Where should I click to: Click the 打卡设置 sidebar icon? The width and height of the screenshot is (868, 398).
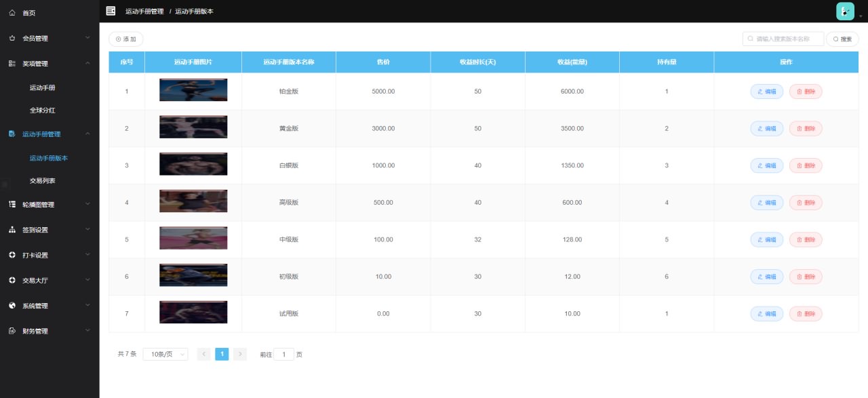coord(12,255)
